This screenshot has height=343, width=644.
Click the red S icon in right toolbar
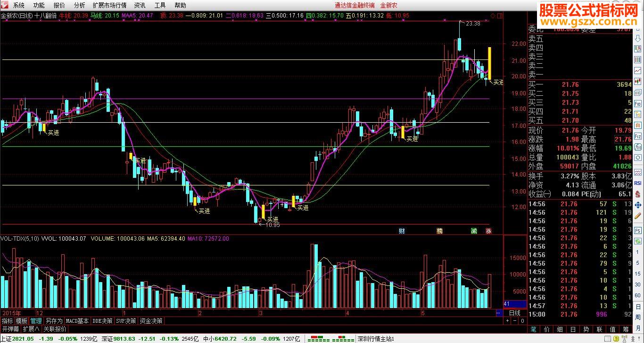(x=638, y=194)
